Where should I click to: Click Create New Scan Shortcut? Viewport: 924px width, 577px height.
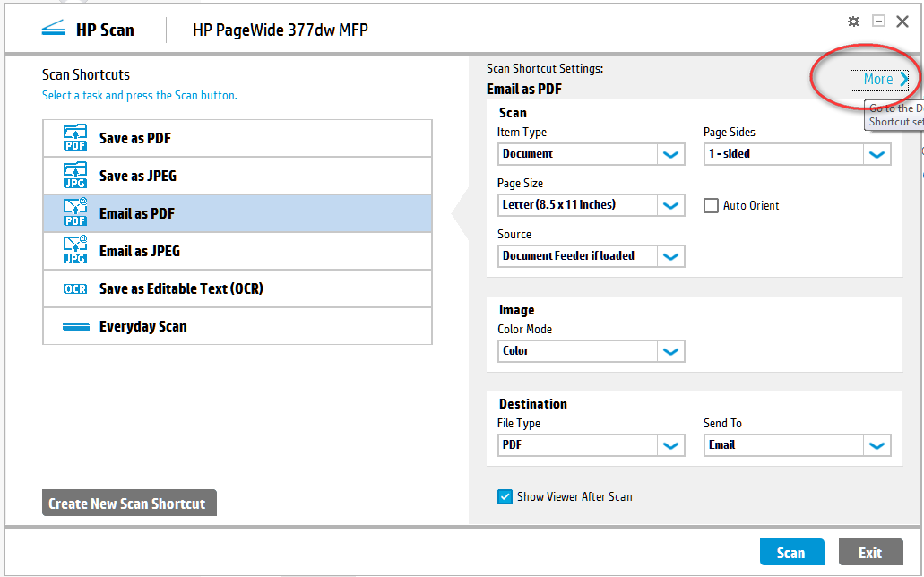click(128, 502)
